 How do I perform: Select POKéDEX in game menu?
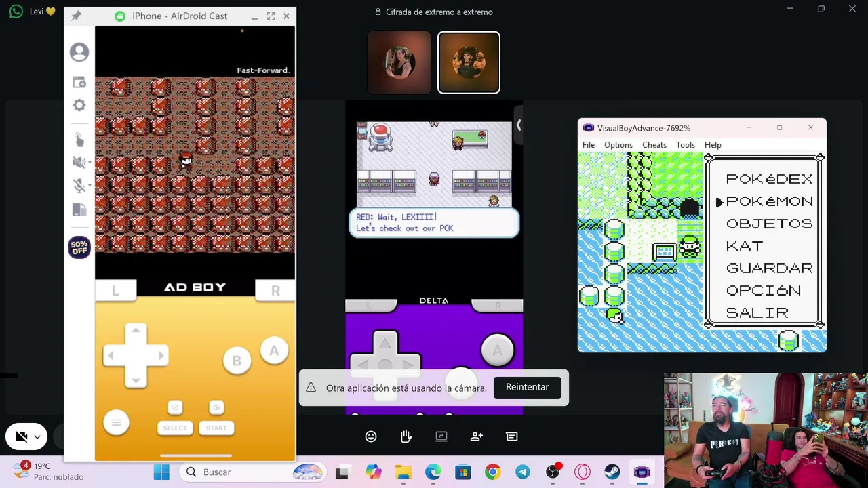click(769, 179)
